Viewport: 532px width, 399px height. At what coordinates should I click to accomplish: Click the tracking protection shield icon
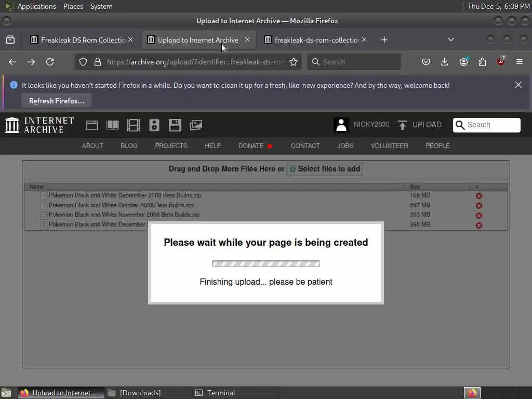(x=83, y=62)
